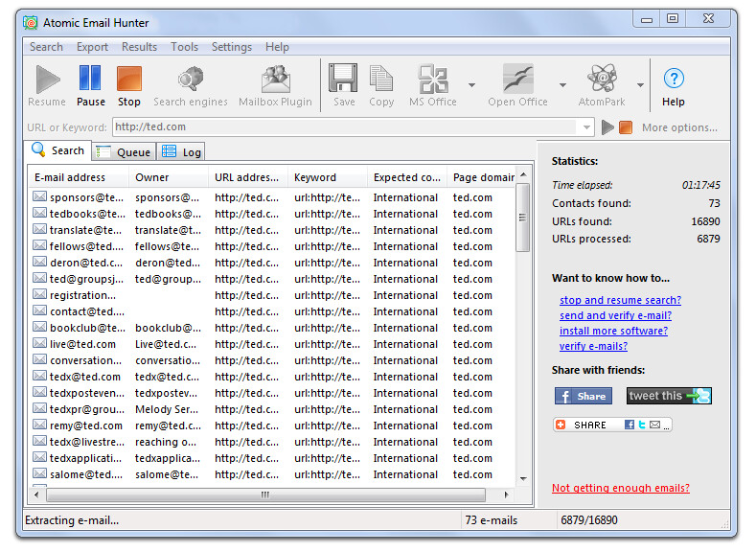Open the Results menu

tap(139, 47)
